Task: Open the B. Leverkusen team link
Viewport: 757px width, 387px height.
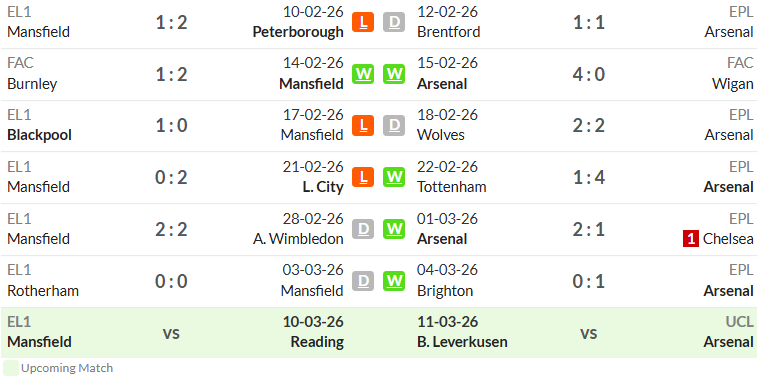Action: pos(462,342)
